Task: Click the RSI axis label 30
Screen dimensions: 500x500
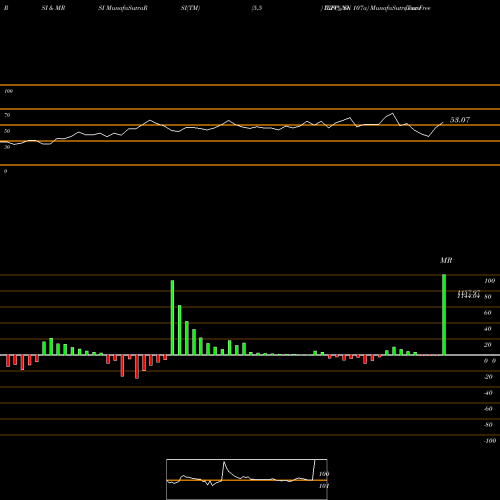Action: (x=7, y=147)
